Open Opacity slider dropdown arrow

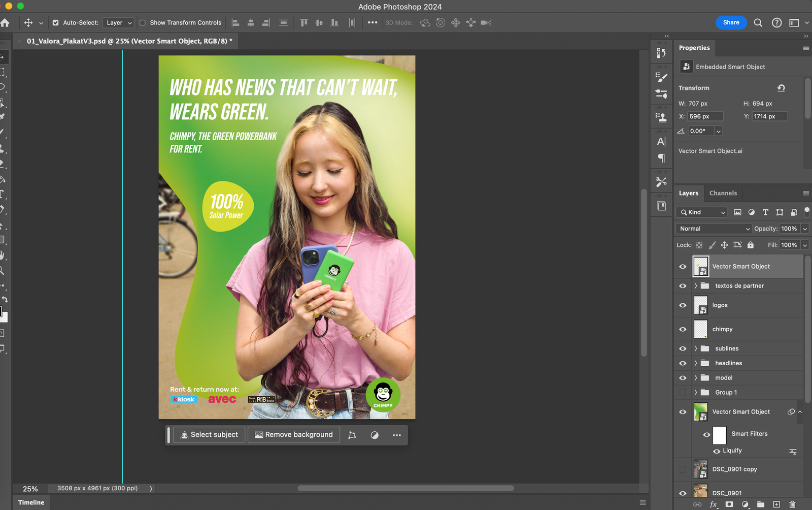tap(805, 229)
